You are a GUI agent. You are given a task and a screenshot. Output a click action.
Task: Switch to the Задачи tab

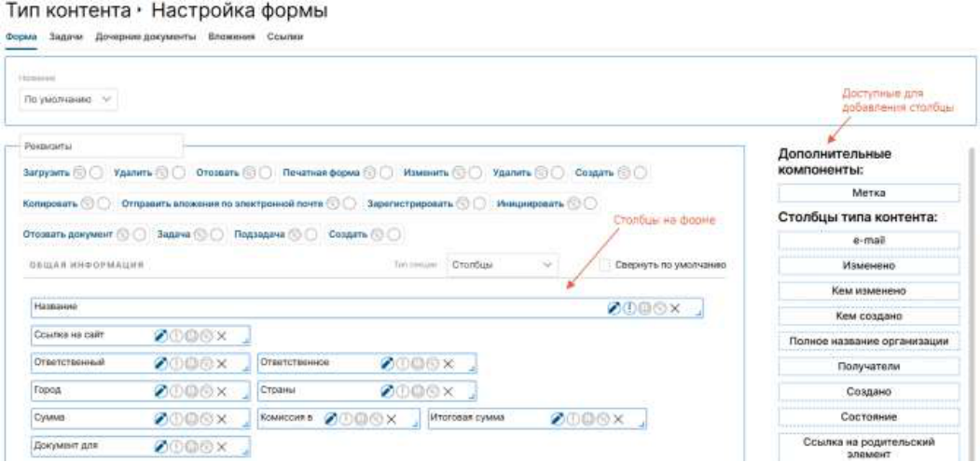[65, 37]
